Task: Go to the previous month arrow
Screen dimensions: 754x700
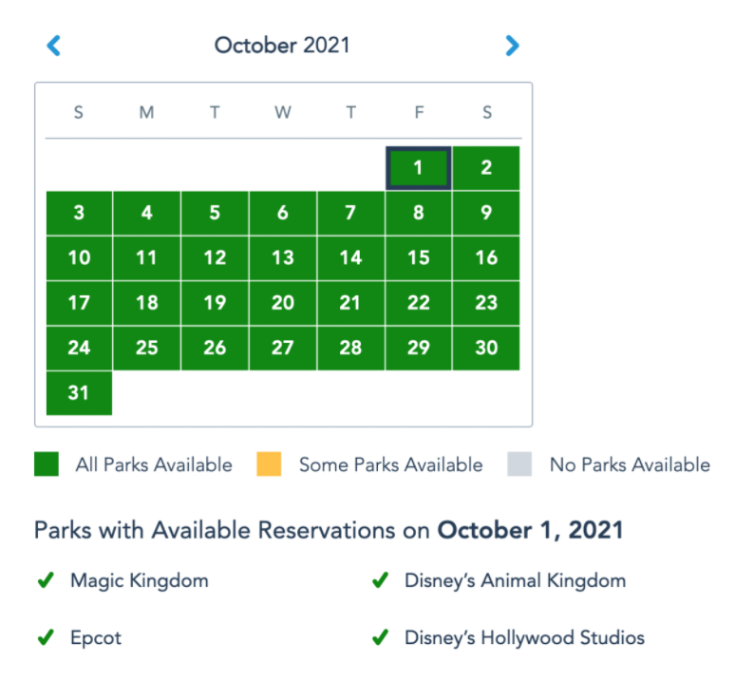Action: [x=53, y=45]
